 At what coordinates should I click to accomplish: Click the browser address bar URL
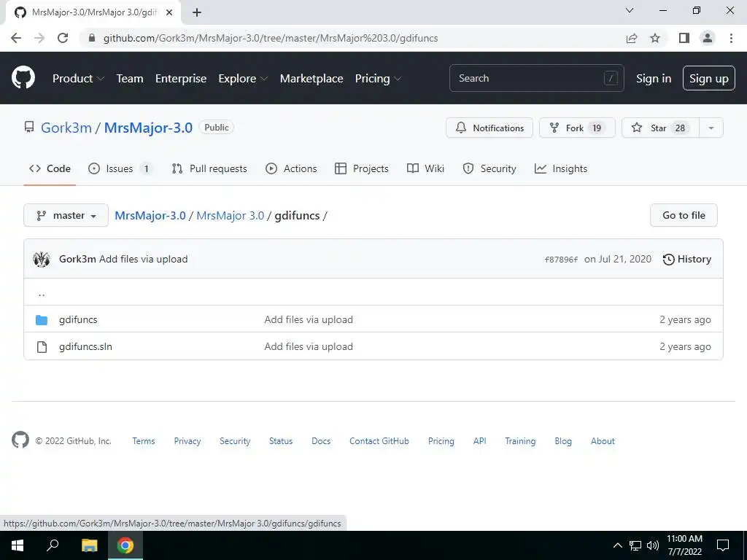[x=271, y=38]
